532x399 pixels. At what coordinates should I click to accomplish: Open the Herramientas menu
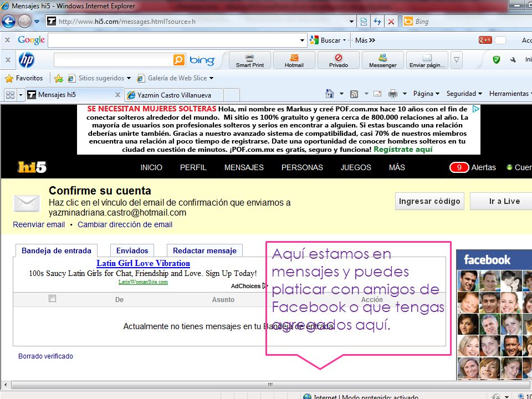click(x=510, y=94)
